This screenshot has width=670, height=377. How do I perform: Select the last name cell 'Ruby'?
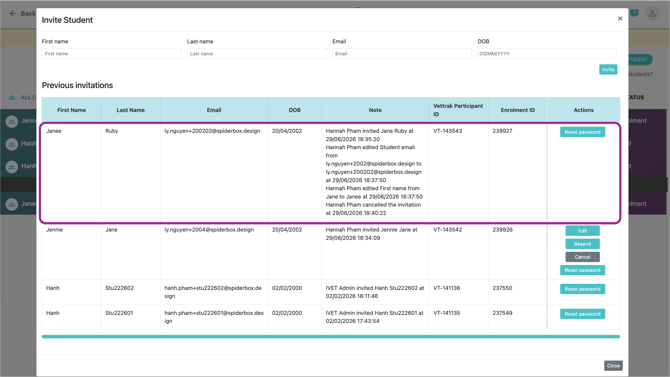[x=112, y=131]
